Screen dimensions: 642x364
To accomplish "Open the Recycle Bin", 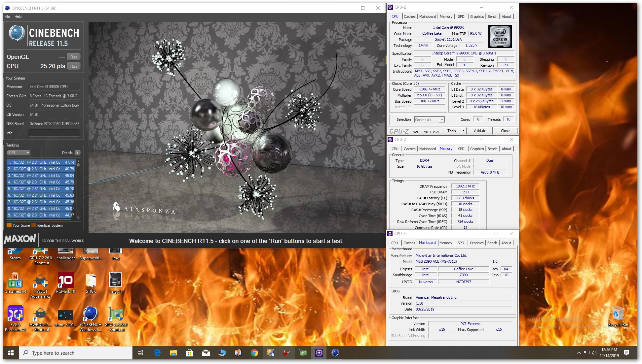I will click(618, 316).
